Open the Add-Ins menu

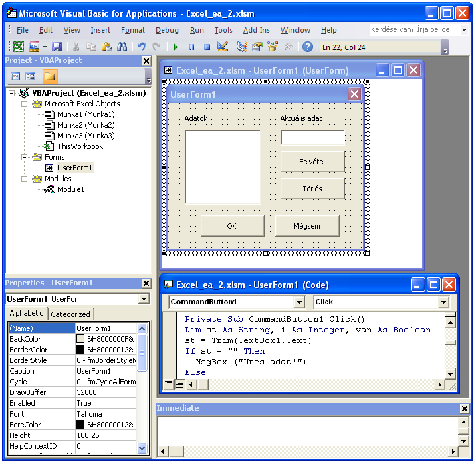256,30
